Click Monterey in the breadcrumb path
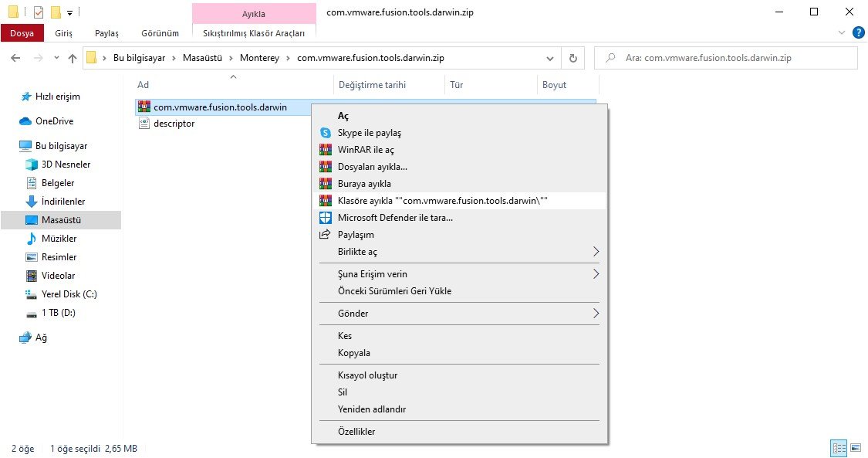 [x=259, y=58]
